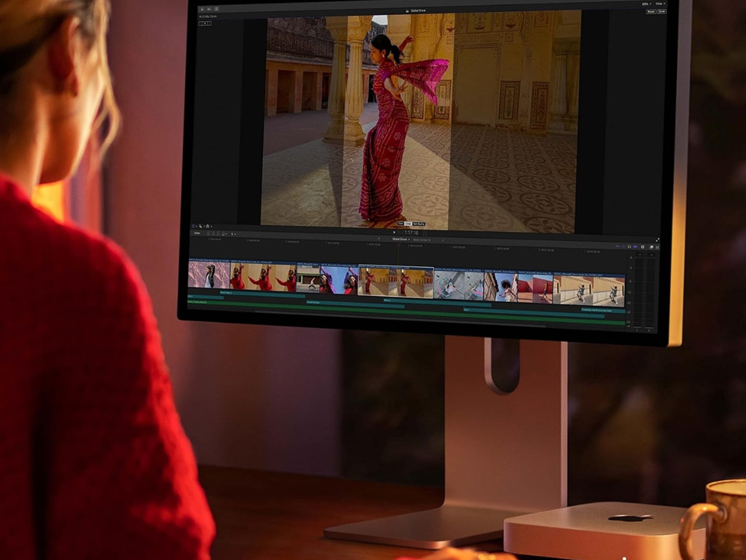Open the View dropdown menu
The image size is (746, 560).
[660, 4]
